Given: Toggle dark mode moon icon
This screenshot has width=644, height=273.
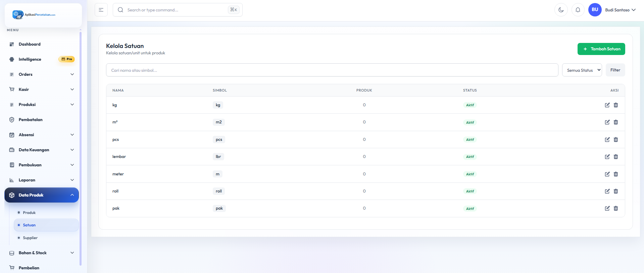Looking at the screenshot, I should coord(561,10).
